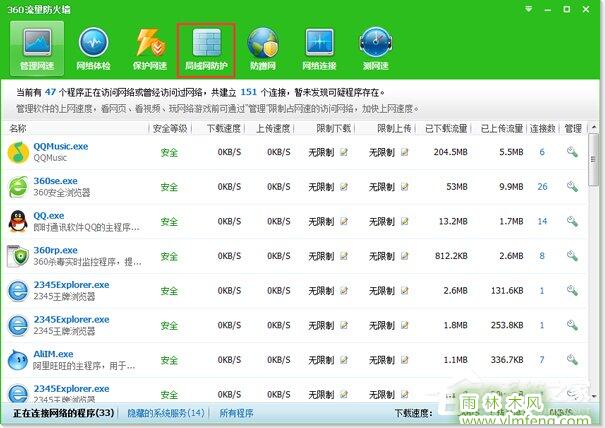The image size is (605, 428).
Task: Click the 网络体检 network checkup icon
Action: [x=93, y=50]
